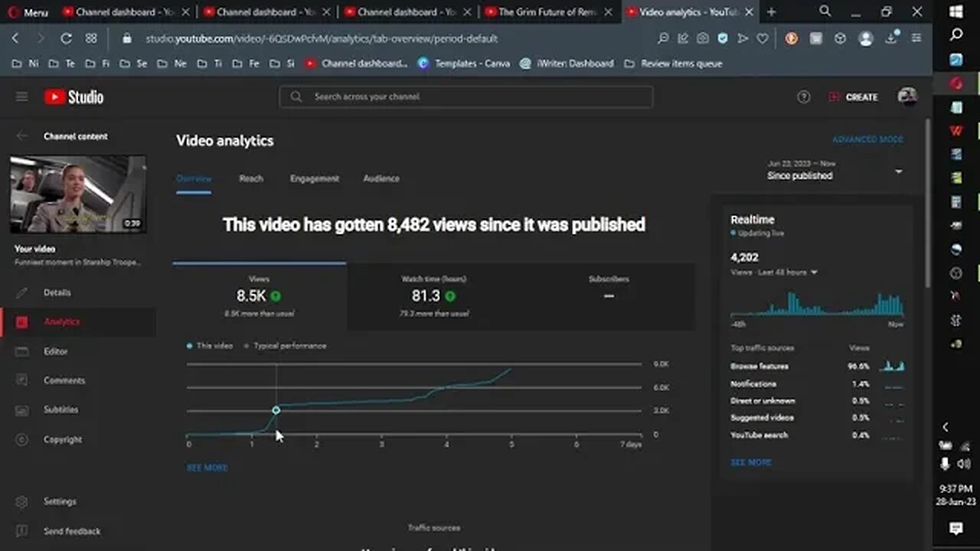Image resolution: width=980 pixels, height=551 pixels.
Task: Go back to Channel content arrow
Action: (22, 135)
